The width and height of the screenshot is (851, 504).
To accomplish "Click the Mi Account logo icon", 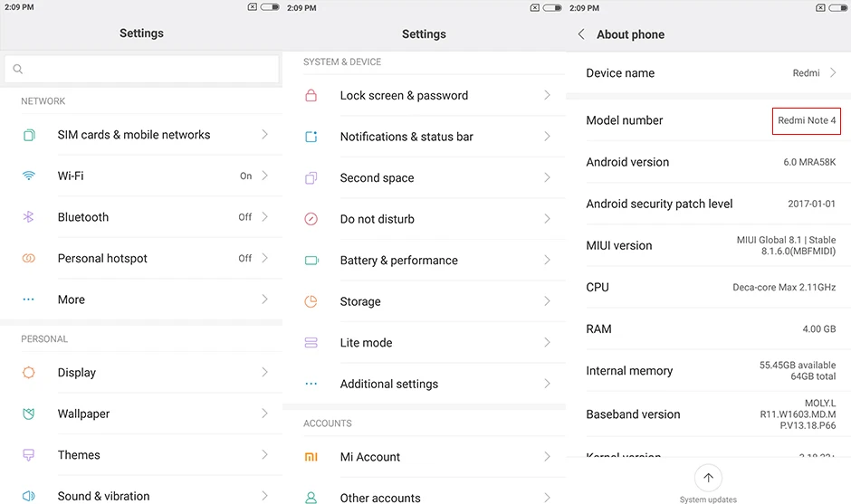I will pyautogui.click(x=311, y=457).
